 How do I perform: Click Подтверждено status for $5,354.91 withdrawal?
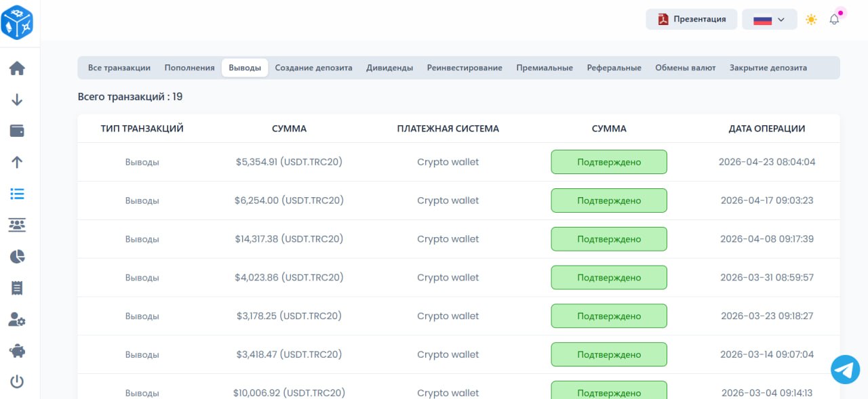coord(608,162)
